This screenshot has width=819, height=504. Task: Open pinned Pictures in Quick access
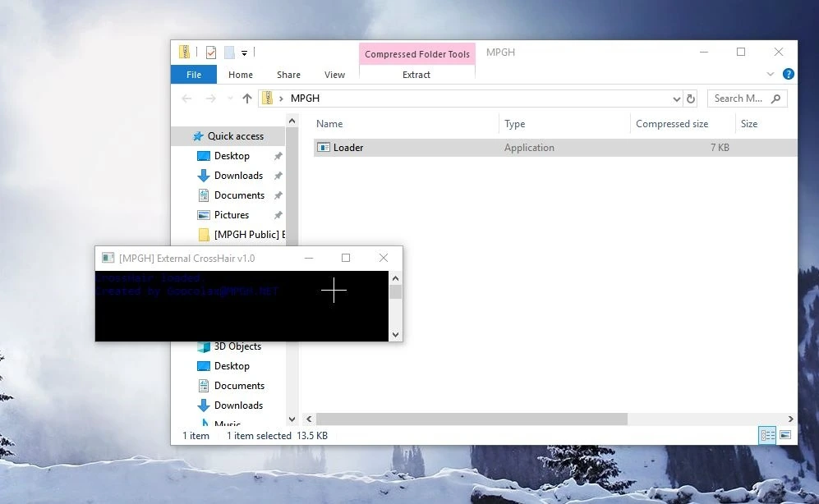[232, 215]
